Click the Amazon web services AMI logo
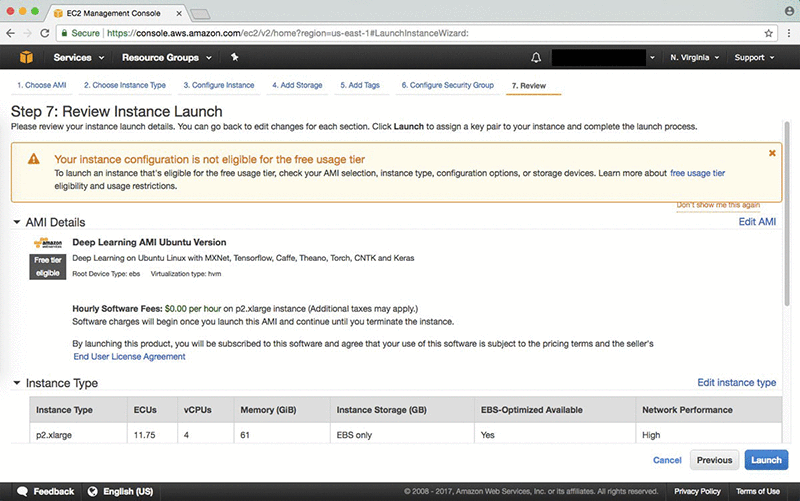The image size is (800, 501). tap(48, 243)
